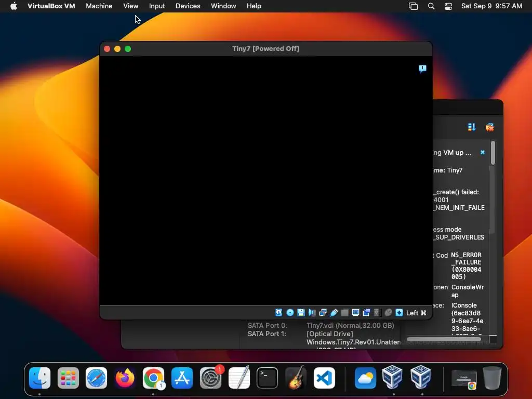This screenshot has height=399, width=532.
Task: Open the audio indicator in VM status bar
Action: pos(312,312)
